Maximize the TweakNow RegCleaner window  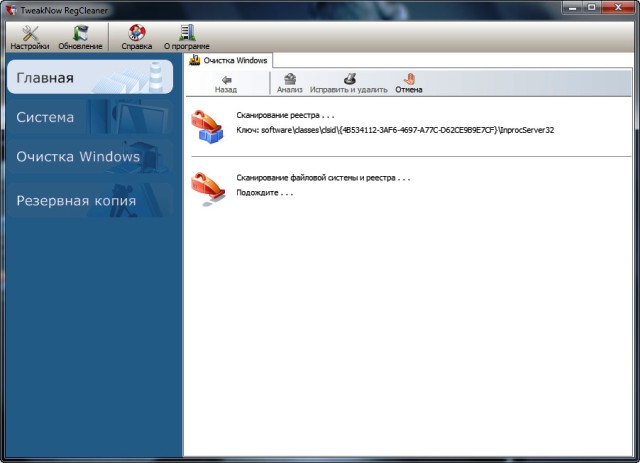591,7
